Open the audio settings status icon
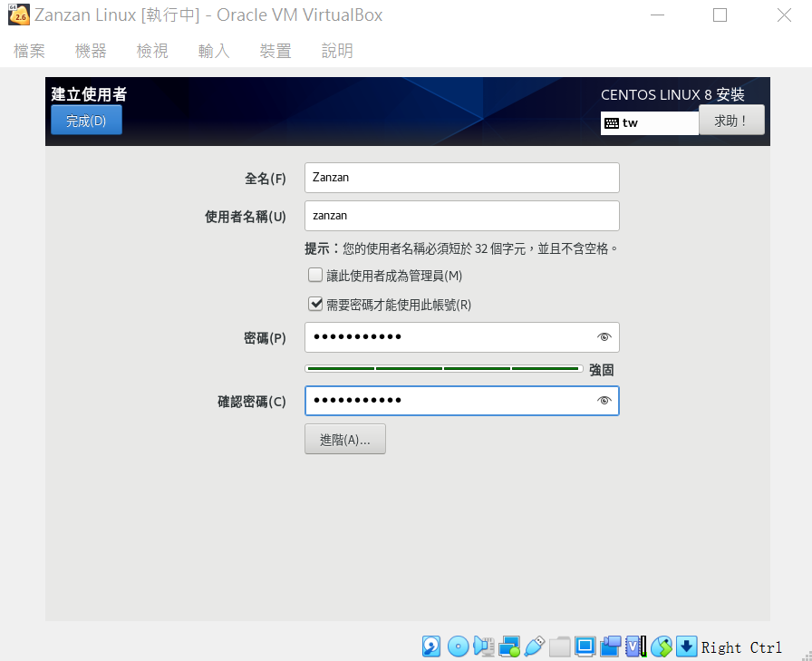Screen dimensions: 812x661 coord(484,646)
